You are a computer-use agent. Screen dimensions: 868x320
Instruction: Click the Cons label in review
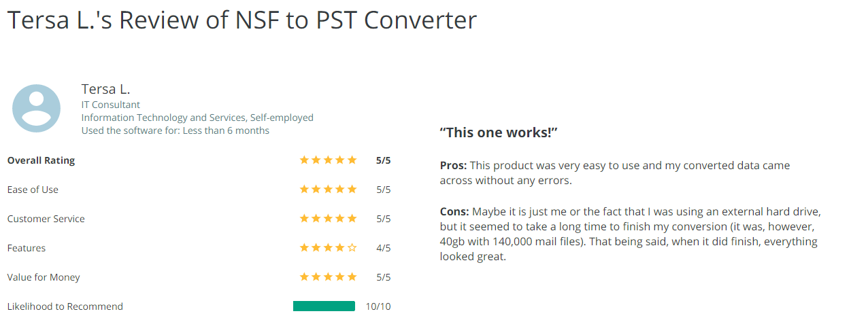coord(454,211)
